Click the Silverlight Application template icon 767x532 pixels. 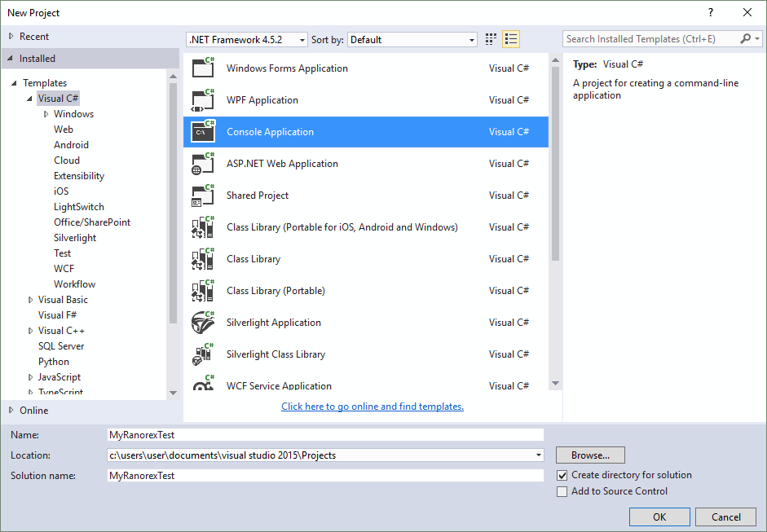(203, 323)
